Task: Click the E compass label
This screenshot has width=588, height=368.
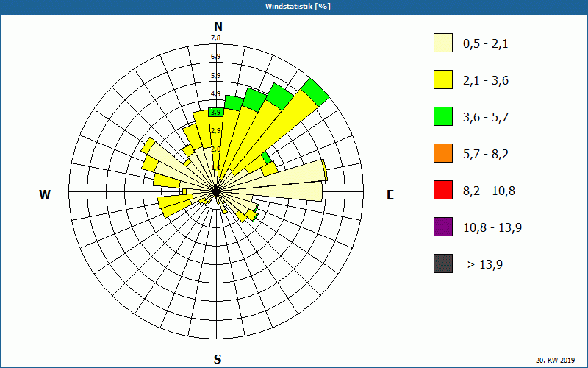Action: coord(390,194)
